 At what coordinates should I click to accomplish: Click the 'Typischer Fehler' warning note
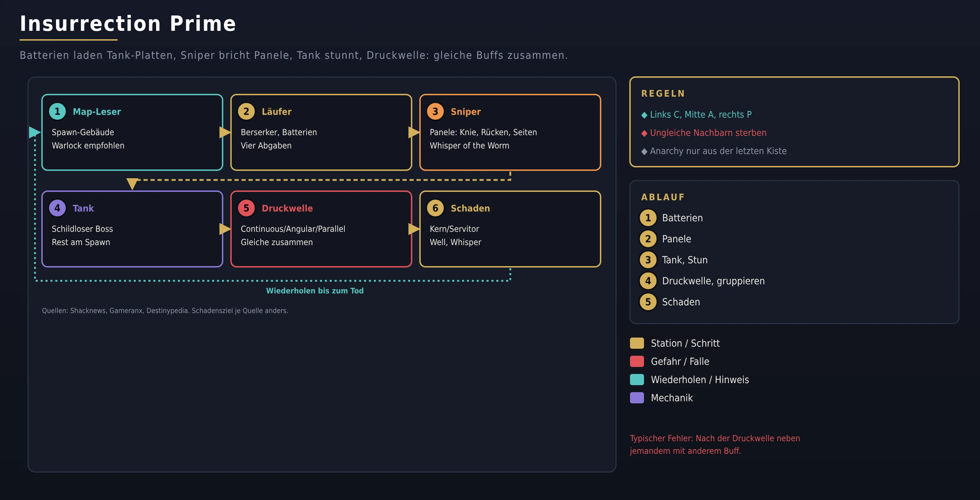715,444
